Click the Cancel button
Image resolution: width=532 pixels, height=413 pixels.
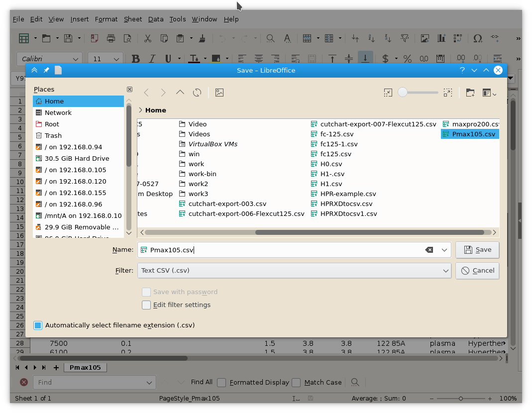click(x=477, y=271)
